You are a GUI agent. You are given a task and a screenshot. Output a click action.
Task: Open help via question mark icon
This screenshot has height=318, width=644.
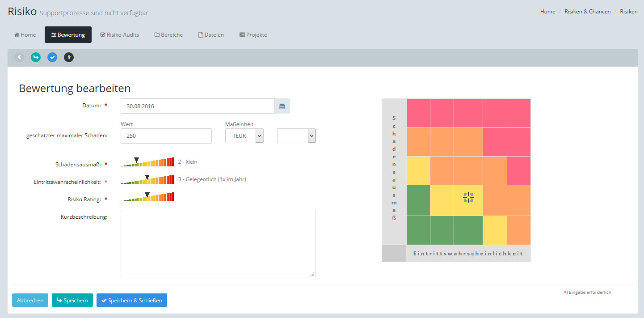point(69,57)
